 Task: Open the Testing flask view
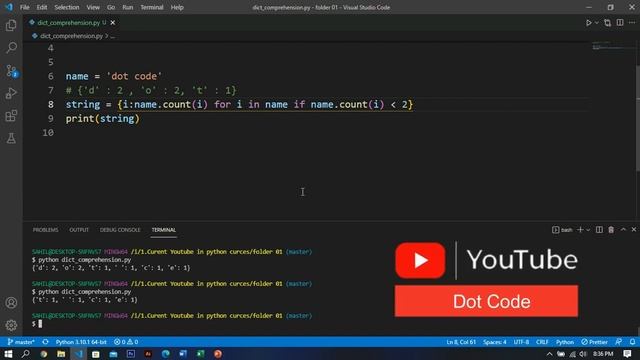[11, 138]
